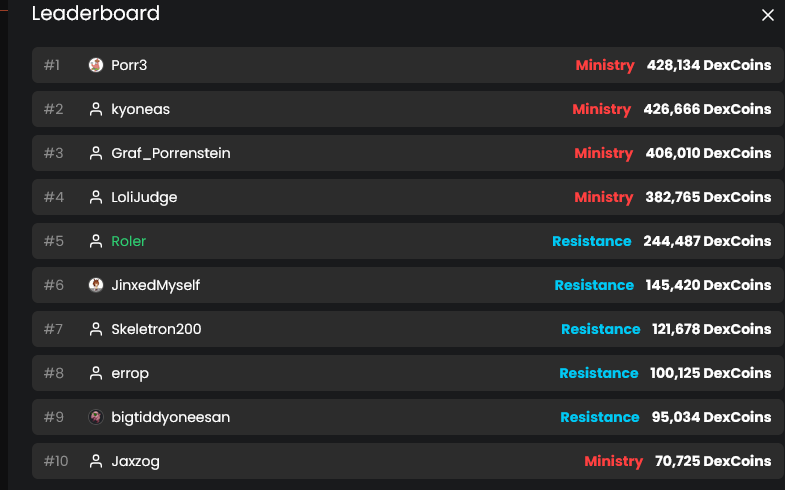Close the Leaderboard panel
The image size is (785, 490).
(x=767, y=15)
